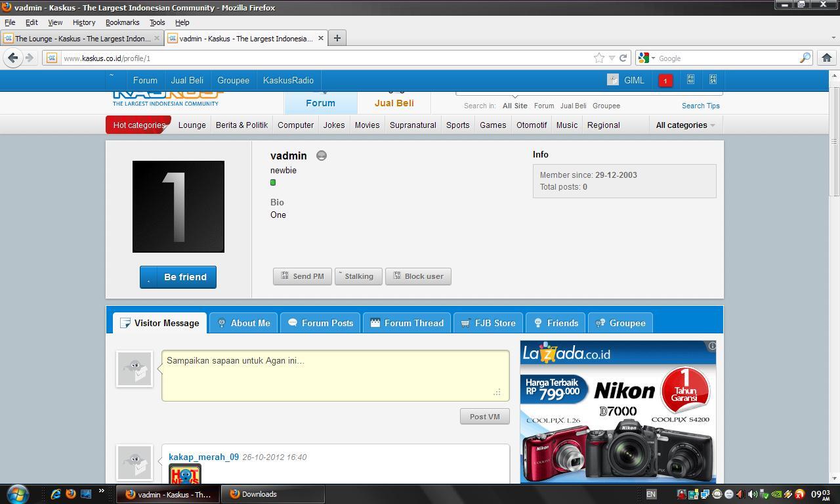Close the vadmin - Kaskus tab

(x=321, y=38)
